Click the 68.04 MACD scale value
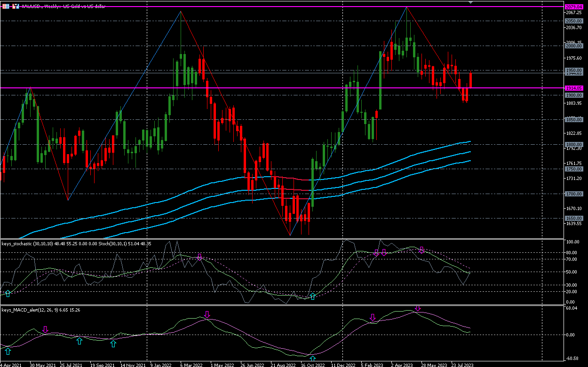Image resolution: width=588 pixels, height=367 pixels. [x=572, y=309]
